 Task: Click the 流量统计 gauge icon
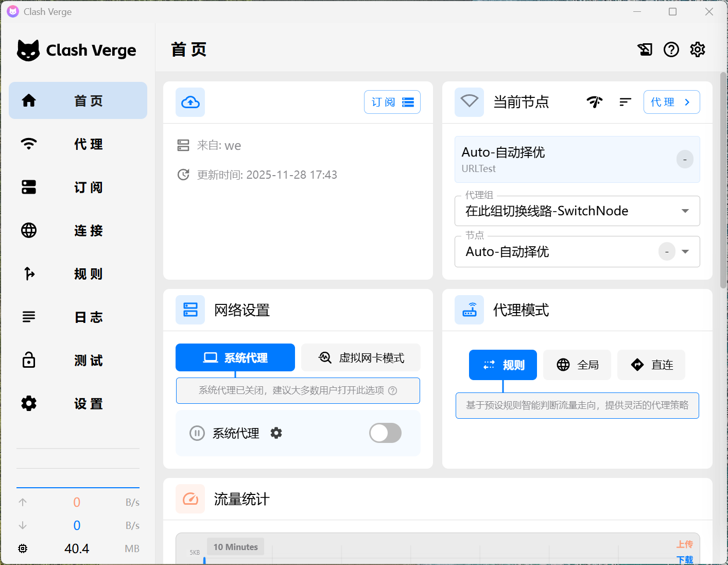click(190, 499)
